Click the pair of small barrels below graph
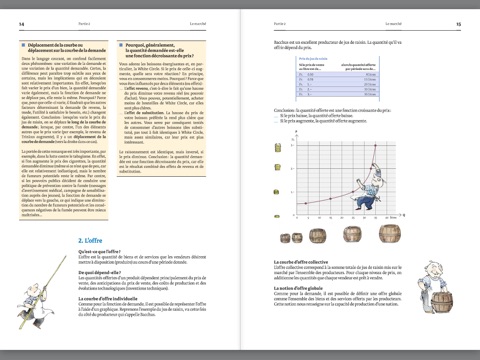The image size is (480, 360). coord(291,238)
